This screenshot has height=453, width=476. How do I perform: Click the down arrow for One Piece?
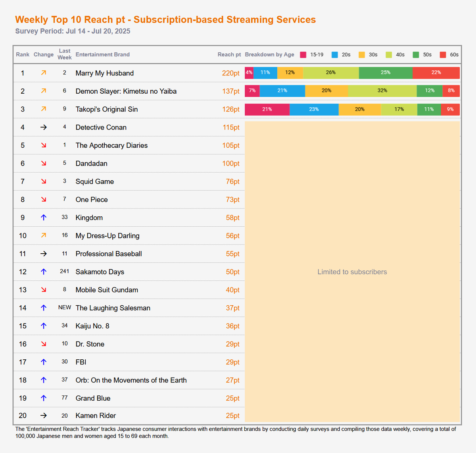(44, 199)
